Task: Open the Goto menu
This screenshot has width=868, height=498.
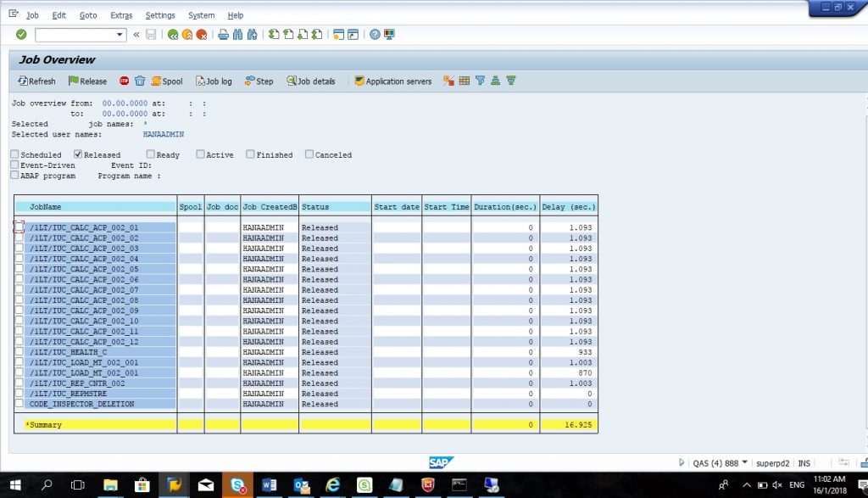Action: tap(88, 15)
